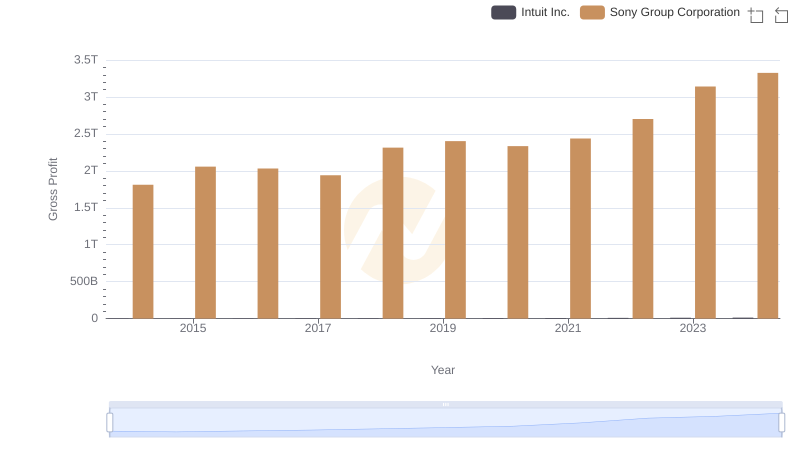Click the 2023 x-axis label
Viewport: 800px width, 461px height.
tap(693, 328)
